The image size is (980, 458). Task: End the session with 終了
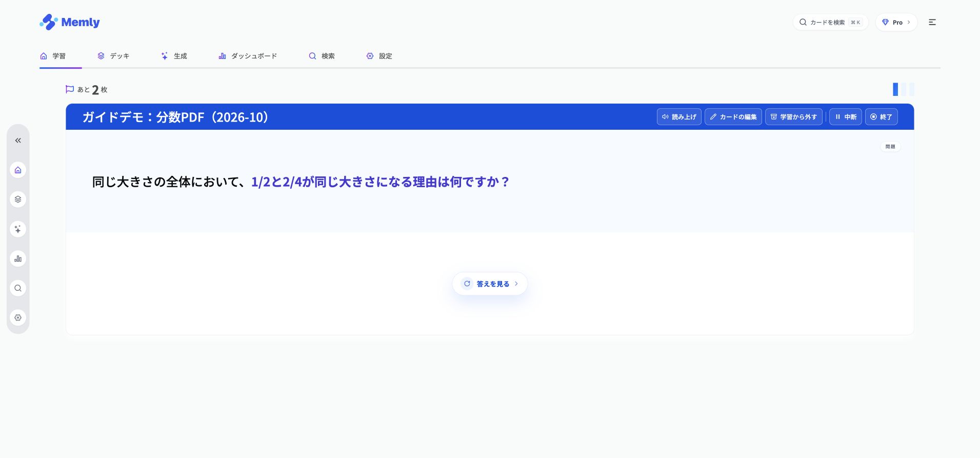click(882, 117)
